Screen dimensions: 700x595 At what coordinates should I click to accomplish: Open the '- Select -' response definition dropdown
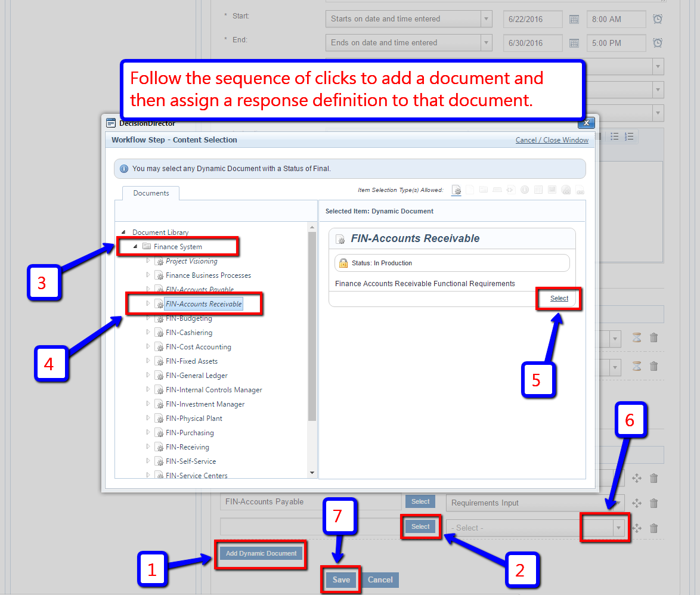[618, 528]
